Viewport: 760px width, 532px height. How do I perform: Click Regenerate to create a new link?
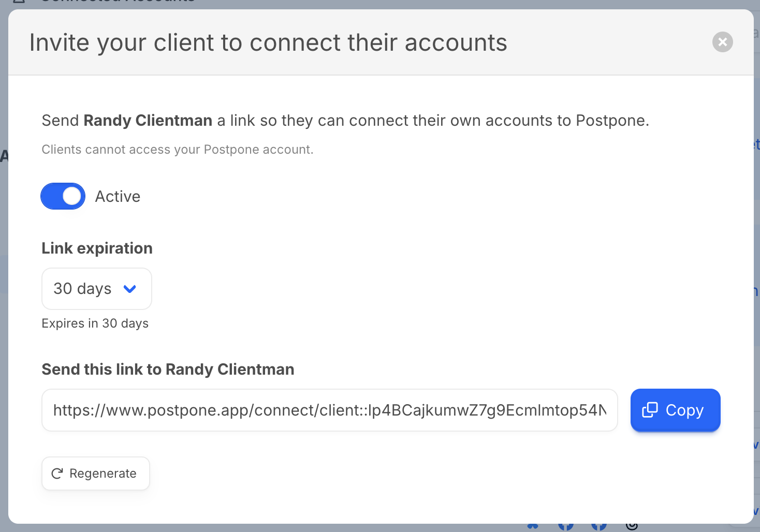(95, 473)
